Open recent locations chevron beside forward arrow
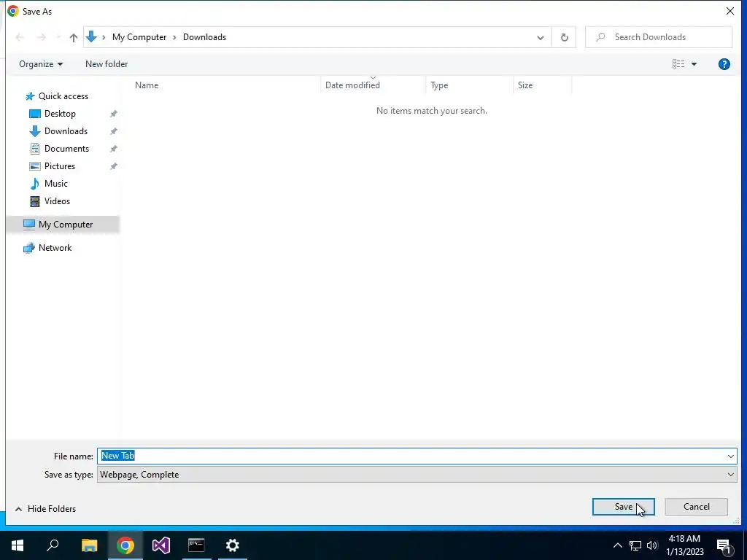Screen dimensions: 747x560 pyautogui.click(x=58, y=37)
